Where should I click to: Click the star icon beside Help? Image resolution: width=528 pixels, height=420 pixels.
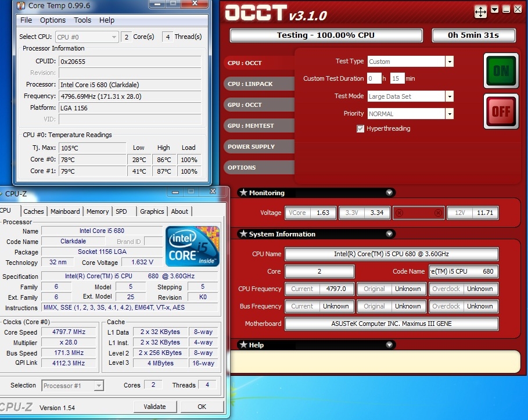[x=243, y=345]
